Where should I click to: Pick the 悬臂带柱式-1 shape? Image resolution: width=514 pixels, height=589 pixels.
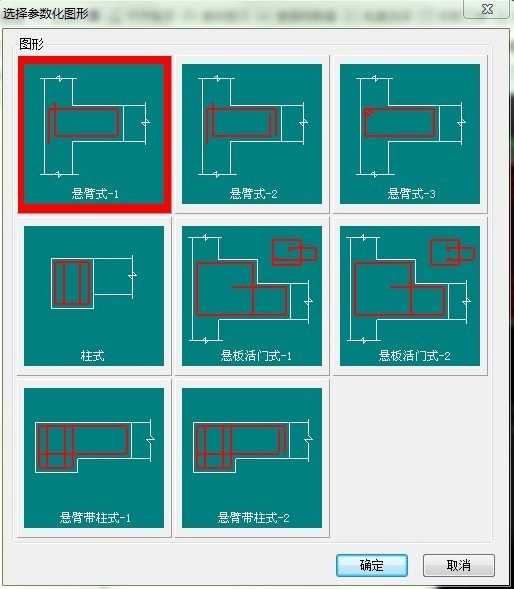(x=94, y=458)
